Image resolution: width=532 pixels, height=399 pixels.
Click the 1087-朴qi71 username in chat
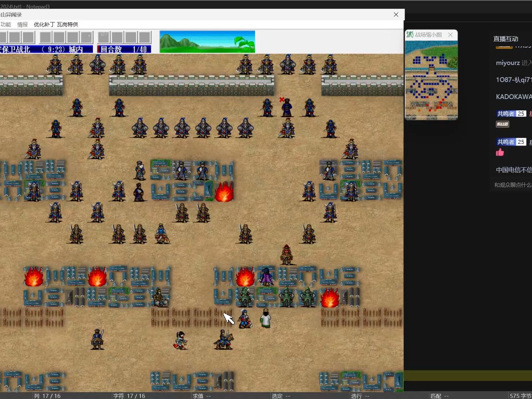[x=514, y=80]
